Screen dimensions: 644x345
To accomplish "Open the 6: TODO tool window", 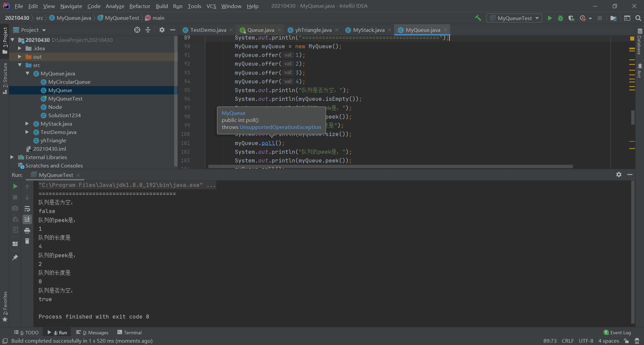I will [x=26, y=332].
